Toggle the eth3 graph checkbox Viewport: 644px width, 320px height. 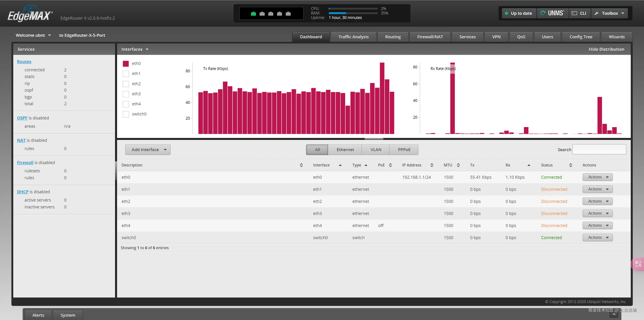click(126, 94)
